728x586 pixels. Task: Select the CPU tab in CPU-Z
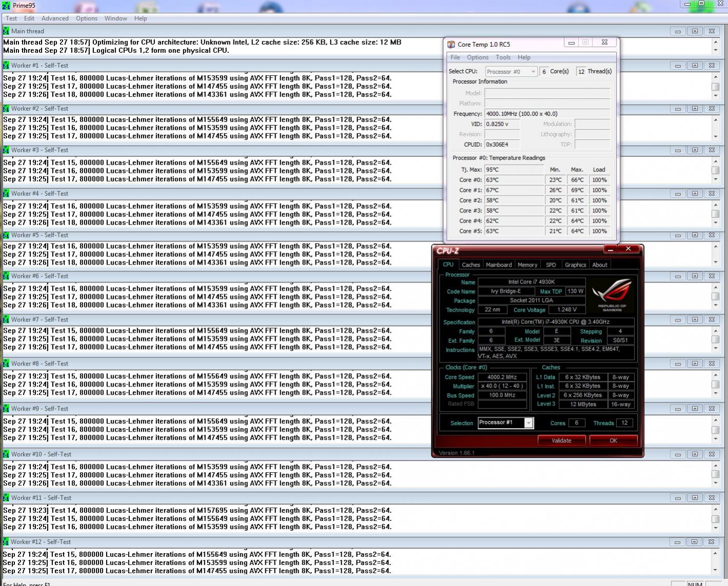[448, 265]
